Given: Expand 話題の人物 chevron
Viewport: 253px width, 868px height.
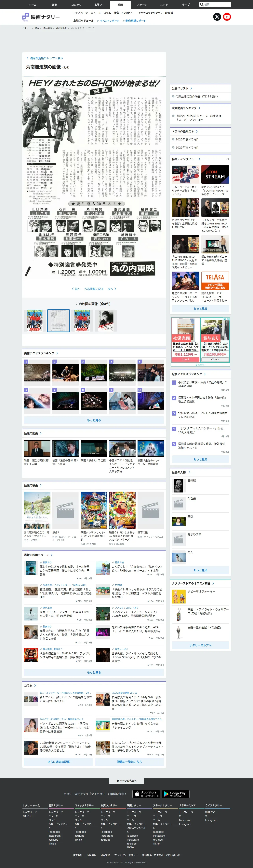Looking at the screenshot, I should click(x=189, y=472).
